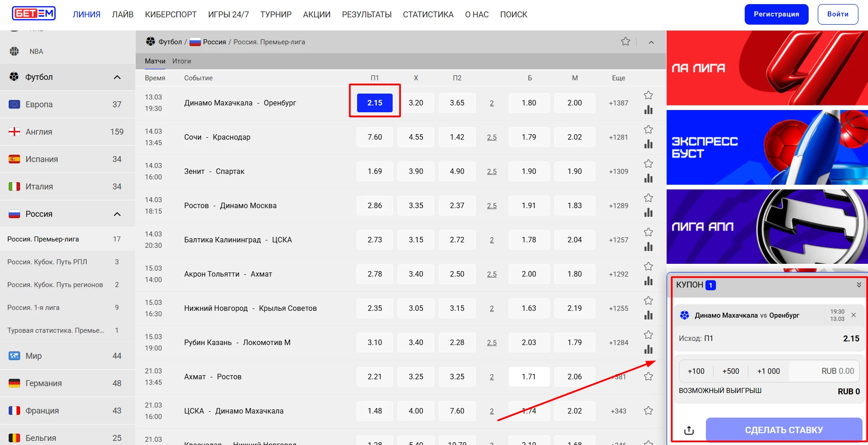868x445 pixels.
Task: Select odds 1.69 for Зенит win
Action: pos(374,172)
